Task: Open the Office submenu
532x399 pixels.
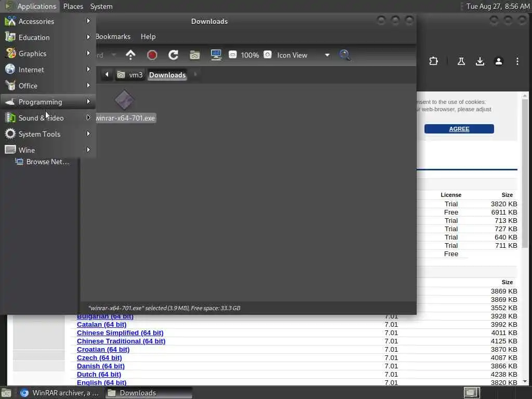Action: (x=48, y=86)
